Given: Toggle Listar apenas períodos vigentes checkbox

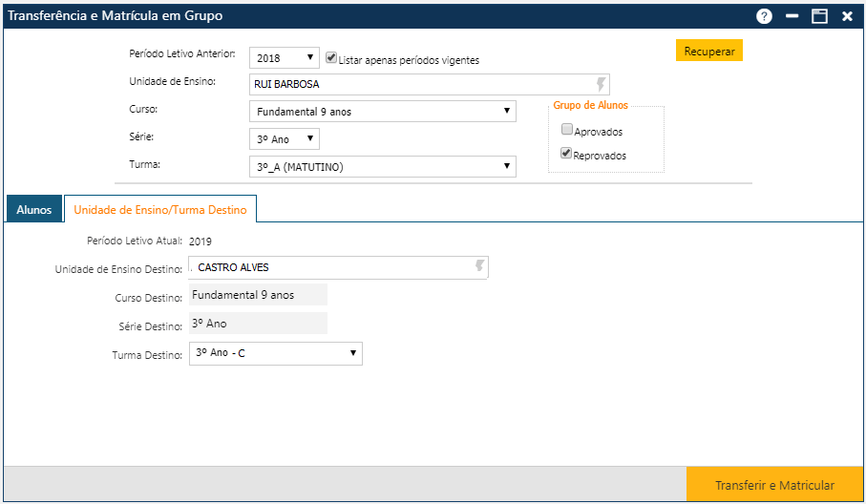Looking at the screenshot, I should (331, 58).
